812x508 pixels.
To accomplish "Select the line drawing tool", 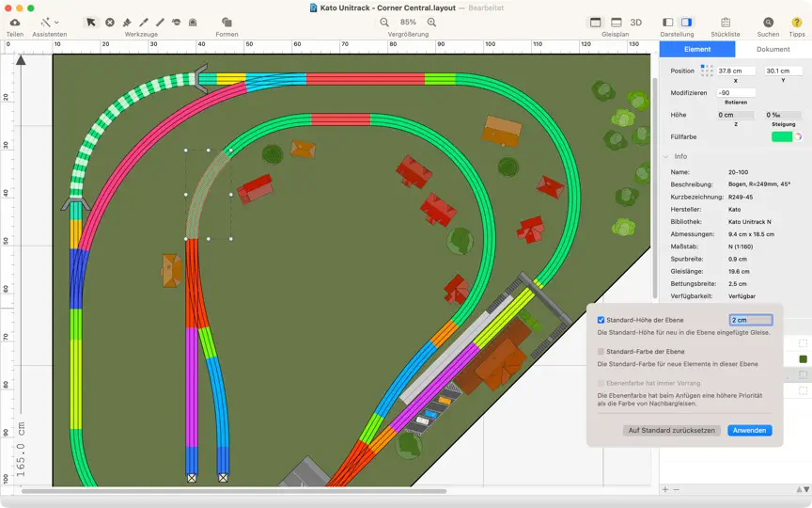I will pyautogui.click(x=160, y=23).
